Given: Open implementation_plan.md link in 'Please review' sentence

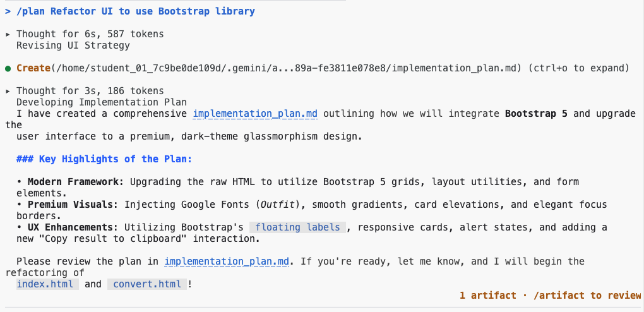Looking at the screenshot, I should 226,261.
